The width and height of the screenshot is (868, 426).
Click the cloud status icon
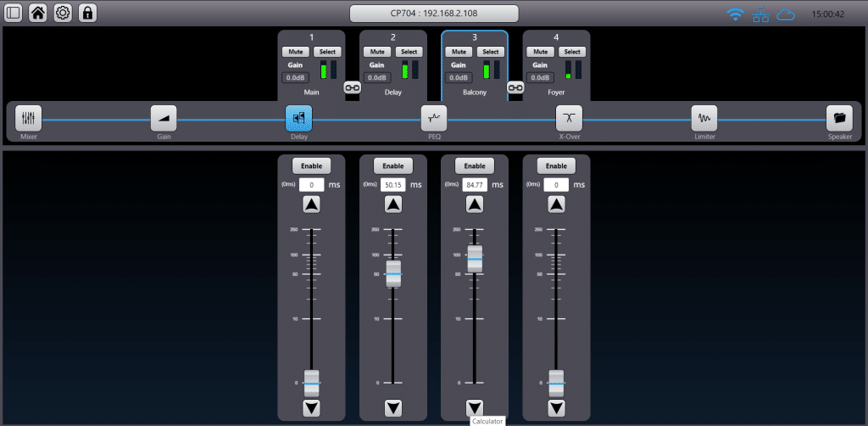pyautogui.click(x=786, y=14)
